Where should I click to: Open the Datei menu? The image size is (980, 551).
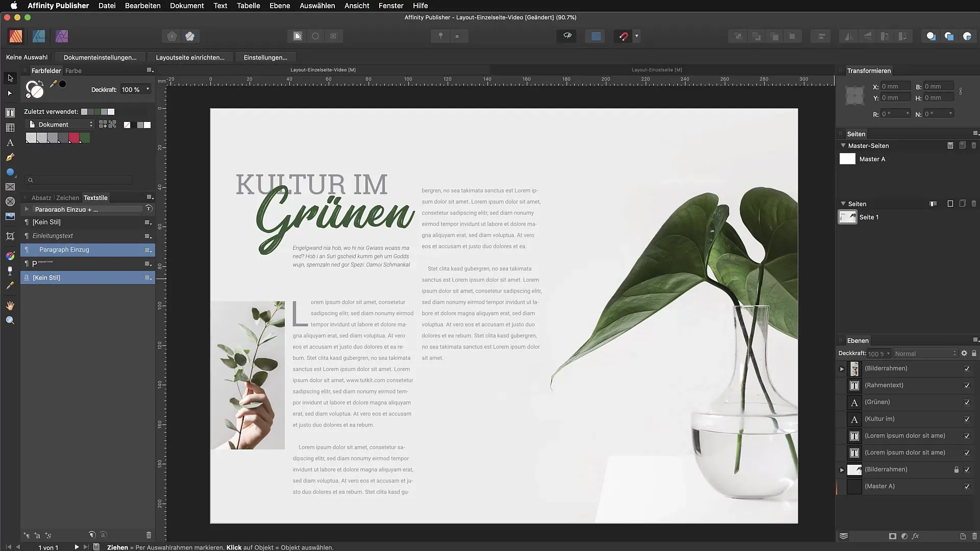tap(107, 6)
